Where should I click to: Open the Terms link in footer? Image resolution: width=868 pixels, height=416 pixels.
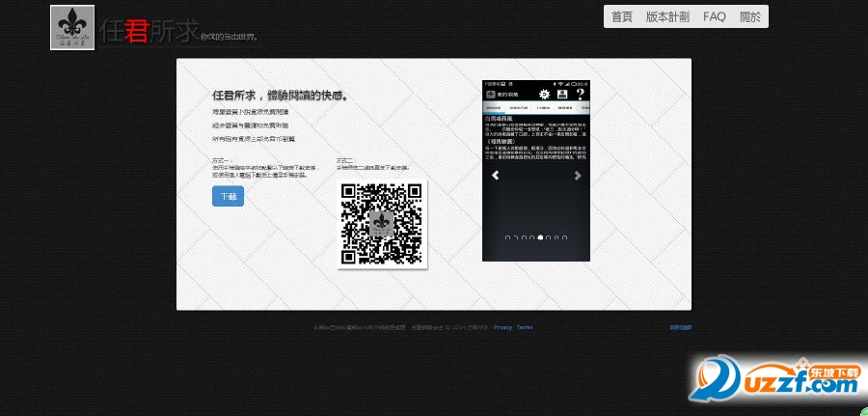click(x=525, y=327)
